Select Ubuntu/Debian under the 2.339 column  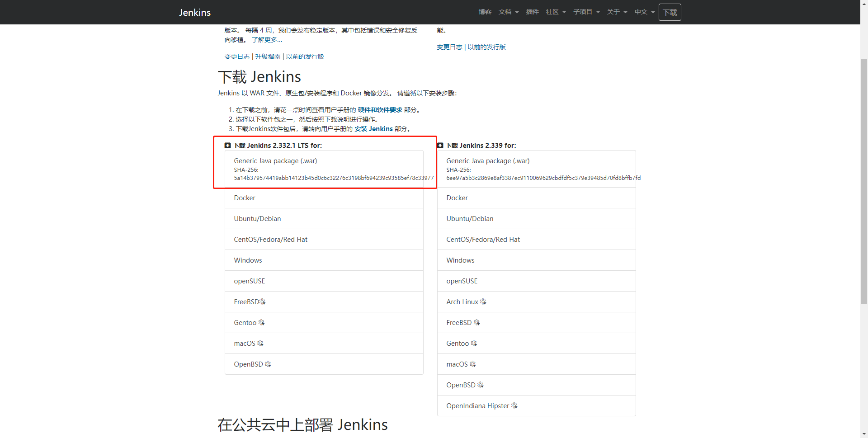click(536, 219)
